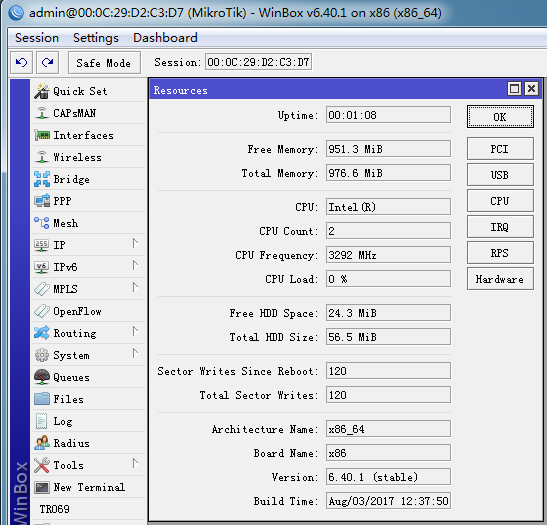Open the PCI details button
Viewport: 547px width, 525px height.
click(500, 149)
